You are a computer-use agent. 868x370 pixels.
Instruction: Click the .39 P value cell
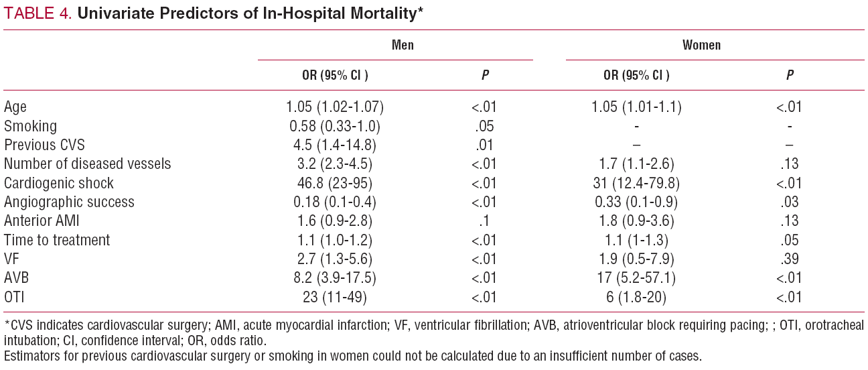coord(790,259)
